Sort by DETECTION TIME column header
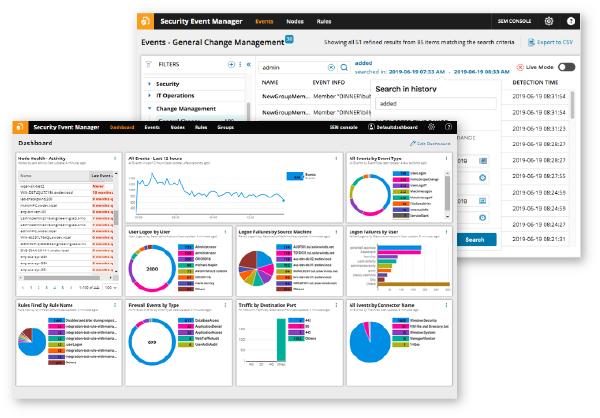The width and height of the screenshot is (600, 418). point(535,82)
